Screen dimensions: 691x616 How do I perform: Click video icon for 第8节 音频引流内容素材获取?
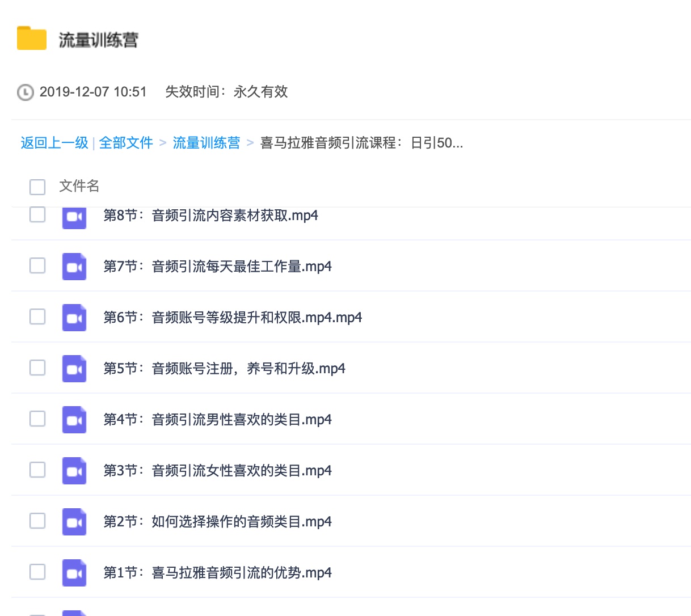point(74,218)
